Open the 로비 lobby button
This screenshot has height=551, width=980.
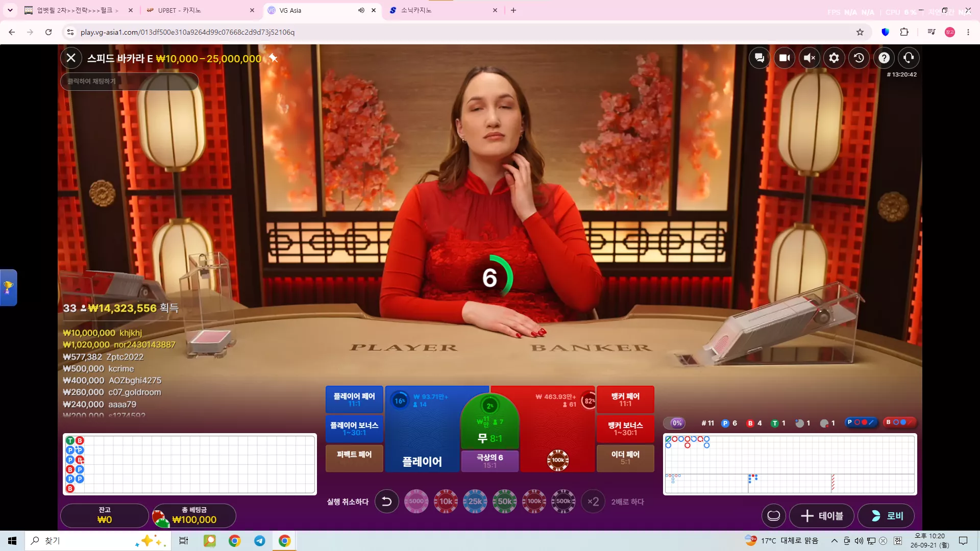886,516
